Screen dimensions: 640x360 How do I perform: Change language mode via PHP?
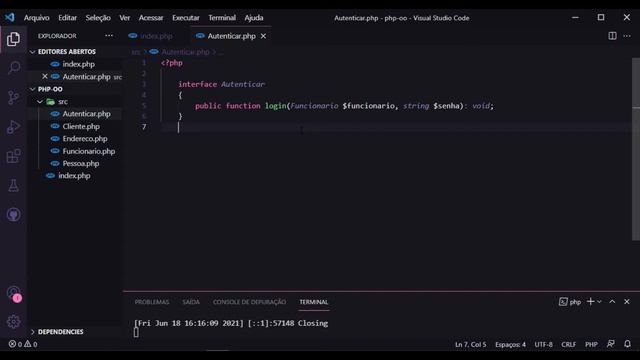point(591,344)
